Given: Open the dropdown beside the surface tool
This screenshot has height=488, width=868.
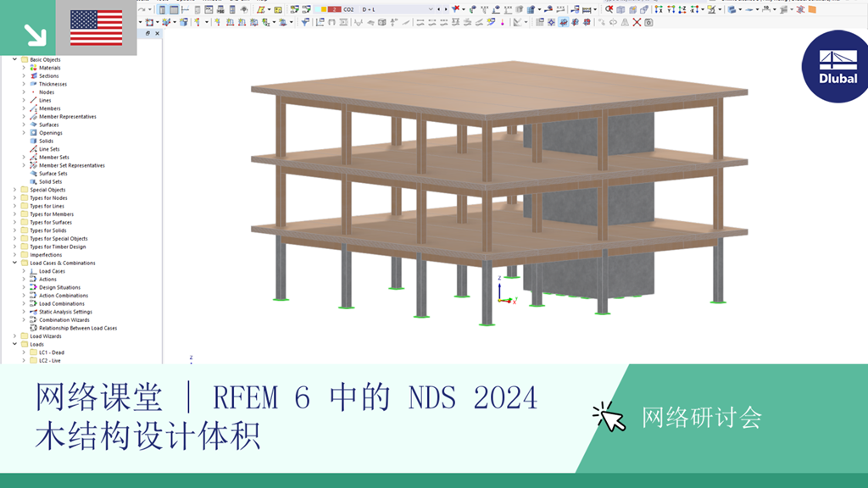Looking at the screenshot, I should pyautogui.click(x=269, y=9).
